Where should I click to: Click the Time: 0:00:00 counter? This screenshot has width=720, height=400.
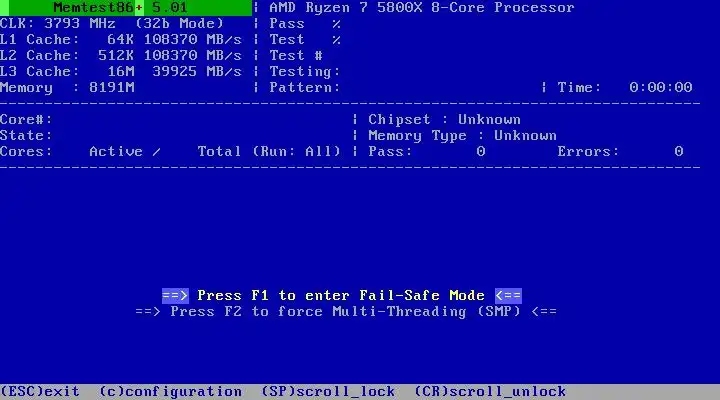(x=625, y=87)
